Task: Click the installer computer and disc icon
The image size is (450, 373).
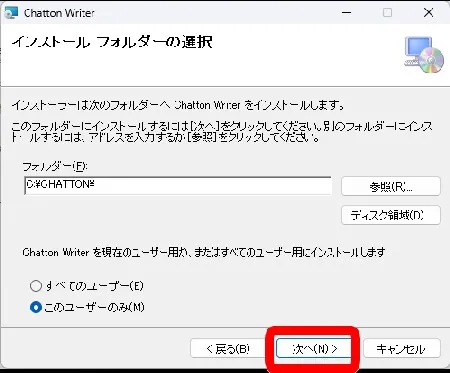Action: pos(424,55)
